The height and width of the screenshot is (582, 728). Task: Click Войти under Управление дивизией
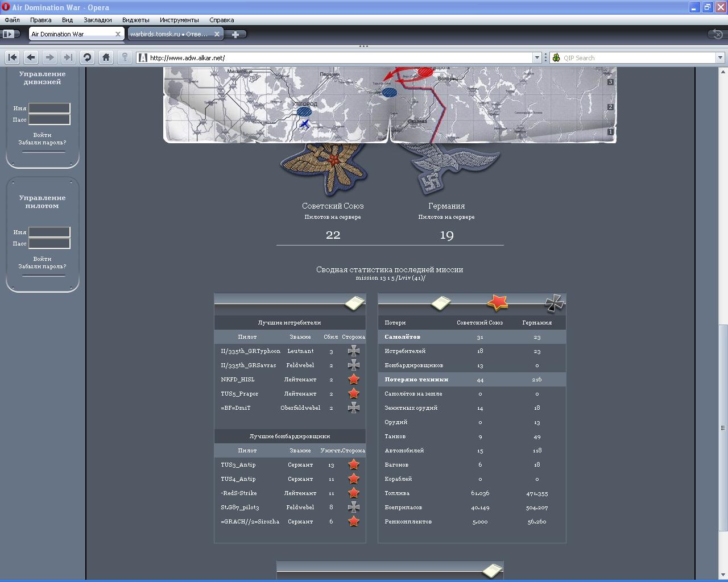point(42,135)
